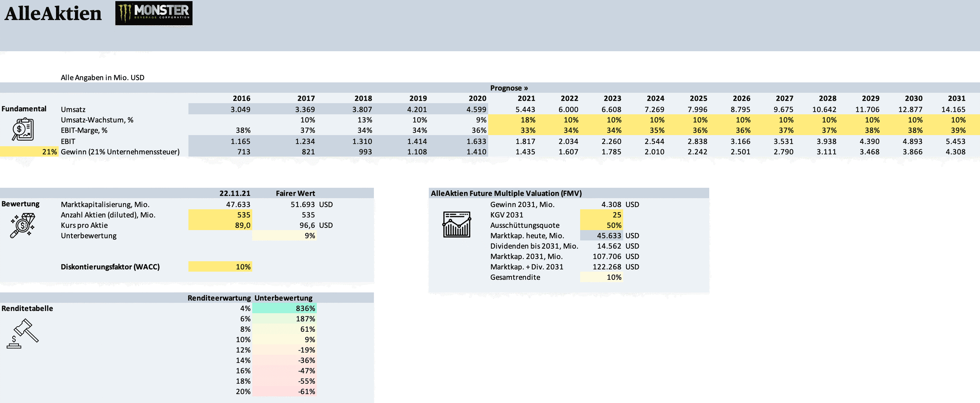980x403 pixels.
Task: Click the 2016 year column header
Action: coord(241,98)
